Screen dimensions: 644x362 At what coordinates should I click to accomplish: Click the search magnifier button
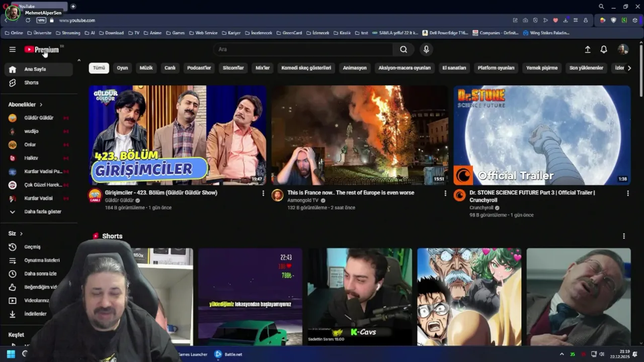tap(404, 49)
